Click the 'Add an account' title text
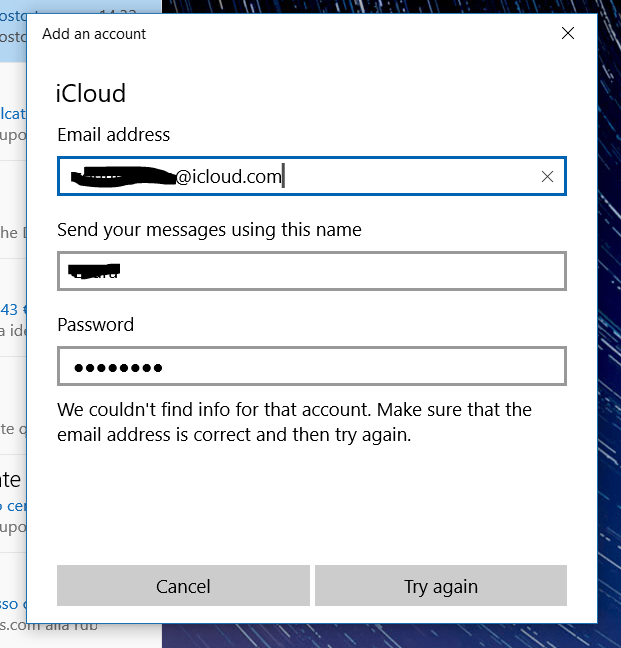The width and height of the screenshot is (621, 648). [94, 34]
